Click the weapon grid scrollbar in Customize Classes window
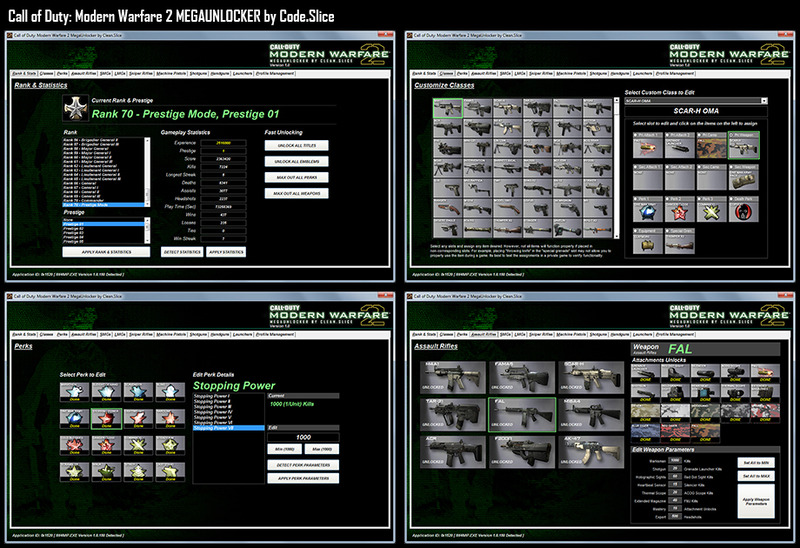The width and height of the screenshot is (800, 548). (616, 168)
